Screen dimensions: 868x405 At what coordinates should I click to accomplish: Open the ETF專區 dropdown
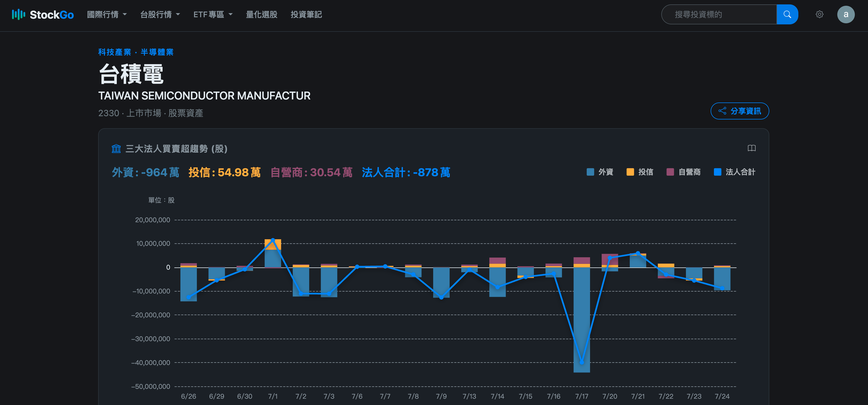pos(213,15)
